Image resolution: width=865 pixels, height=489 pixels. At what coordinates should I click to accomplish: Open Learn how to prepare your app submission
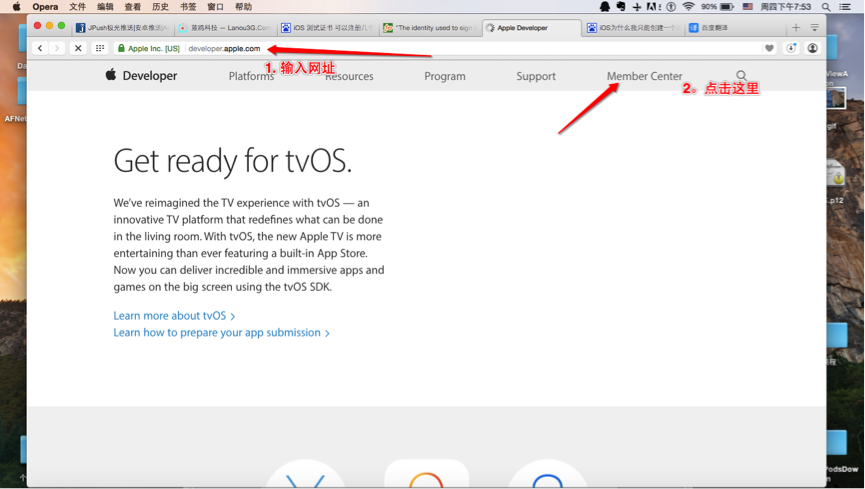click(221, 333)
